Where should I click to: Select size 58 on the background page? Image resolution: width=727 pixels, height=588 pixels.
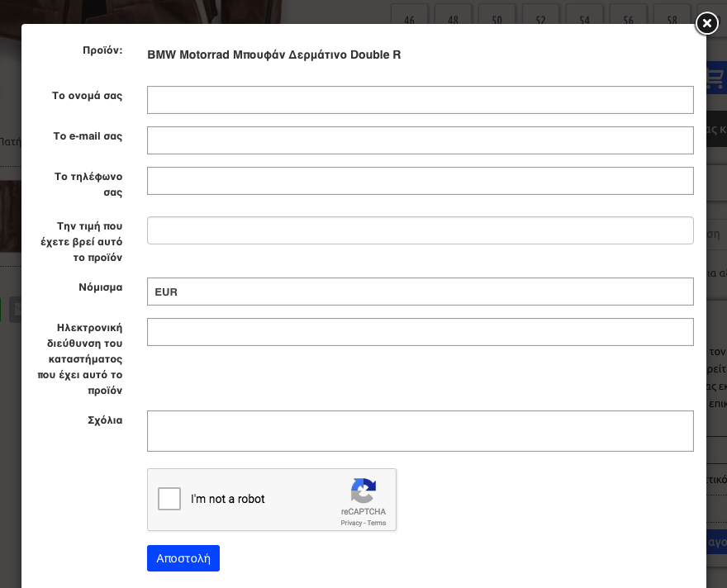click(x=672, y=15)
